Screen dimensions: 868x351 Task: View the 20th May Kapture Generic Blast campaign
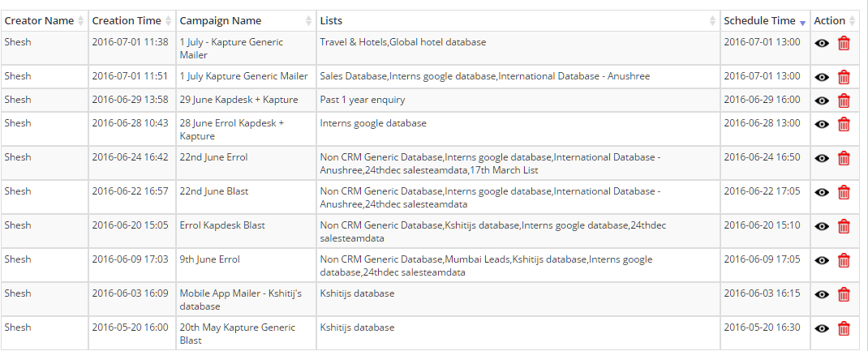(x=822, y=328)
